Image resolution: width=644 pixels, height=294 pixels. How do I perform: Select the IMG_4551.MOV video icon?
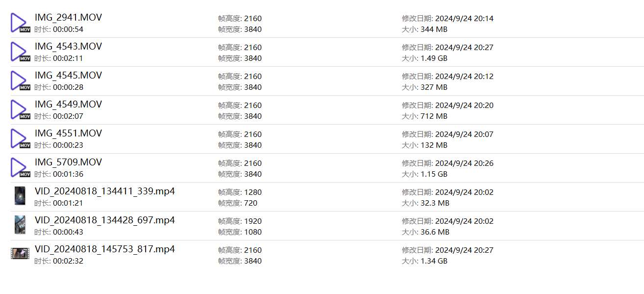coord(20,139)
